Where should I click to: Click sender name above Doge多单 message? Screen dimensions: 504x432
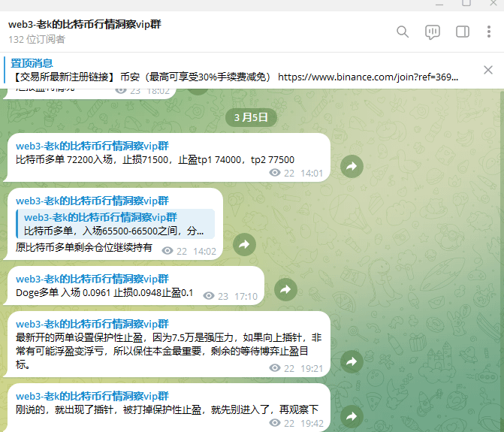[92, 279]
